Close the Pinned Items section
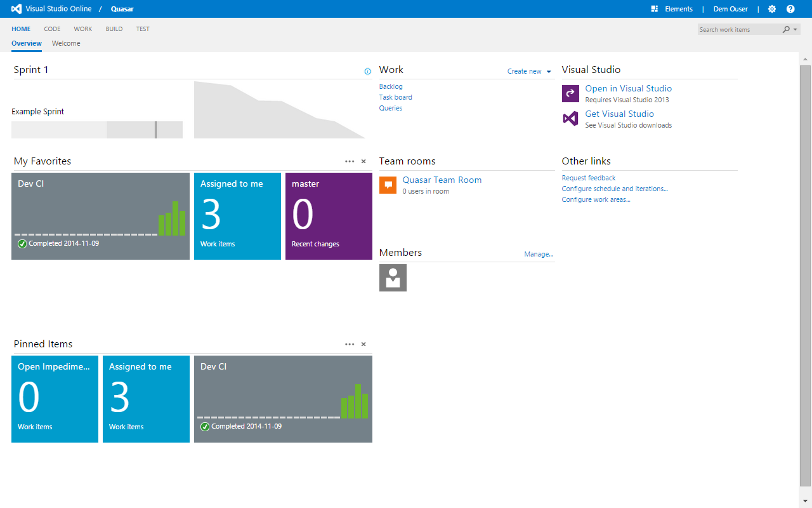 click(363, 344)
